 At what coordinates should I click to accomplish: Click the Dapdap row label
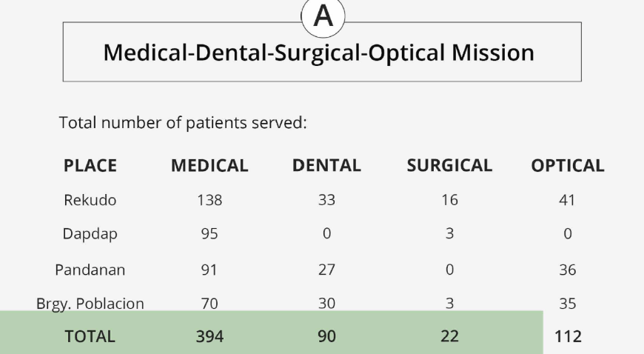coord(90,234)
